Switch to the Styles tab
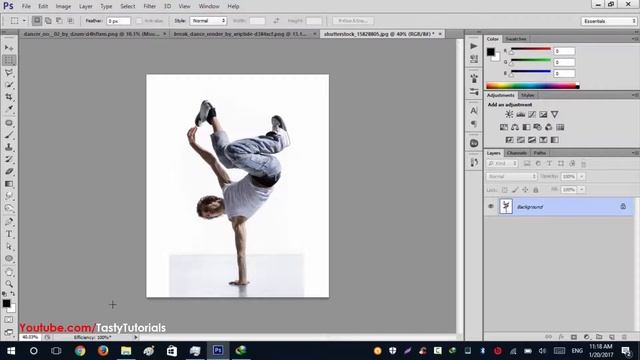 [527, 95]
